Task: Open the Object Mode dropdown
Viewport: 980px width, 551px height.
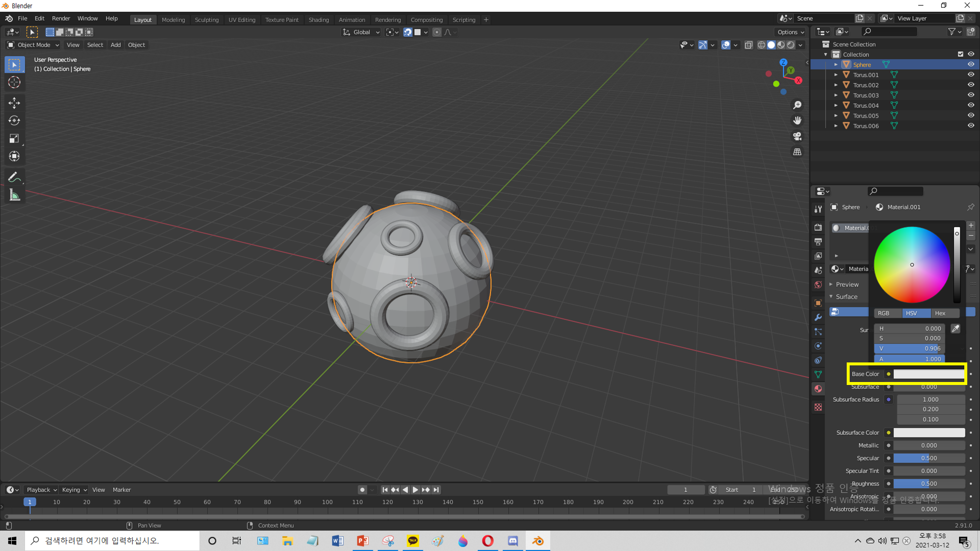Action: [33, 45]
